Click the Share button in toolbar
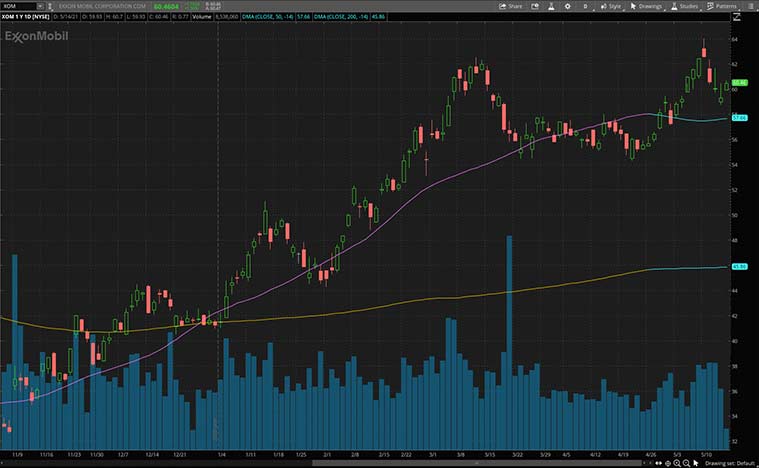Viewport: 759px width, 468px height. [511, 6]
